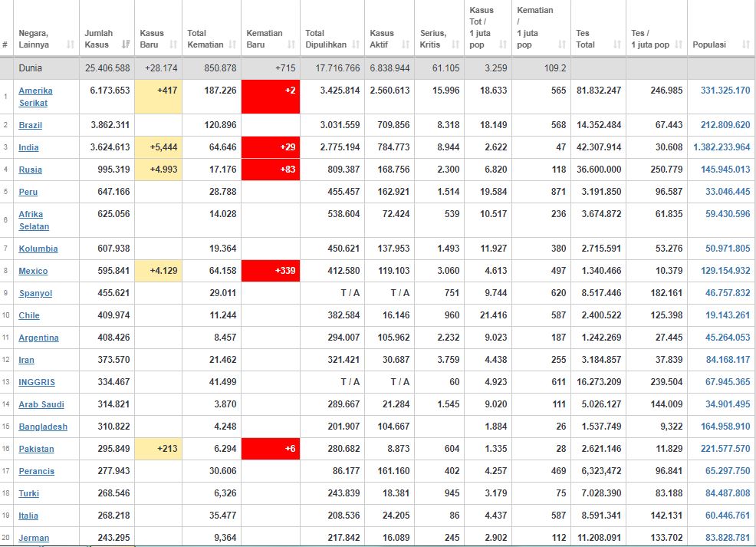
Task: Open the Bangladesh country link
Action: (43, 427)
